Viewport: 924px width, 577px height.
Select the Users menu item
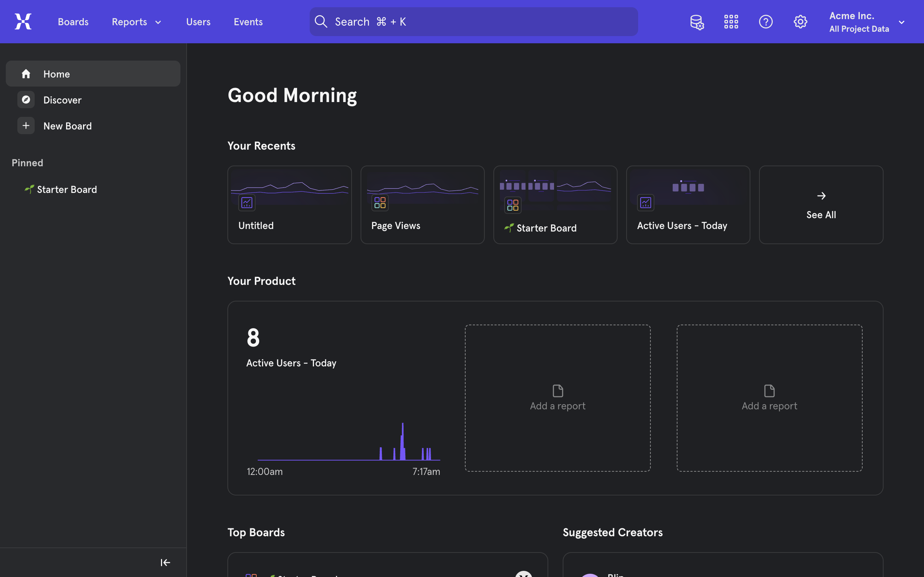(x=198, y=21)
